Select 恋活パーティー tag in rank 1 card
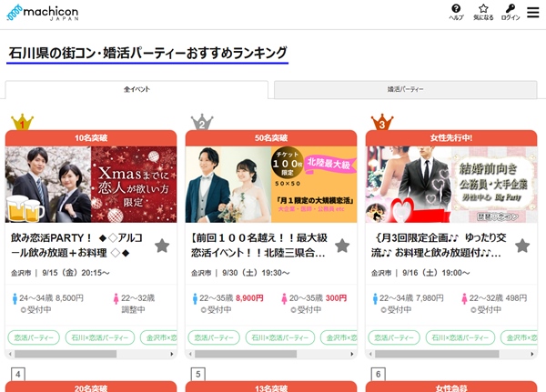 [x=34, y=337]
